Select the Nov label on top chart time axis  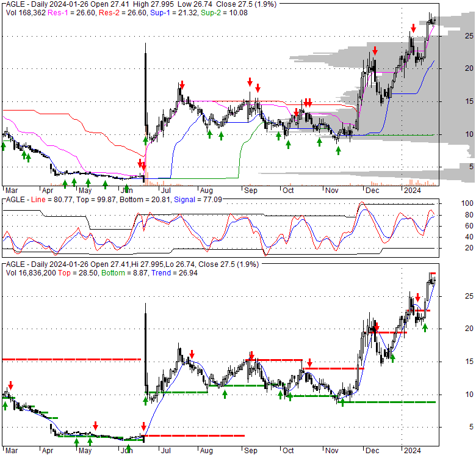(332, 191)
